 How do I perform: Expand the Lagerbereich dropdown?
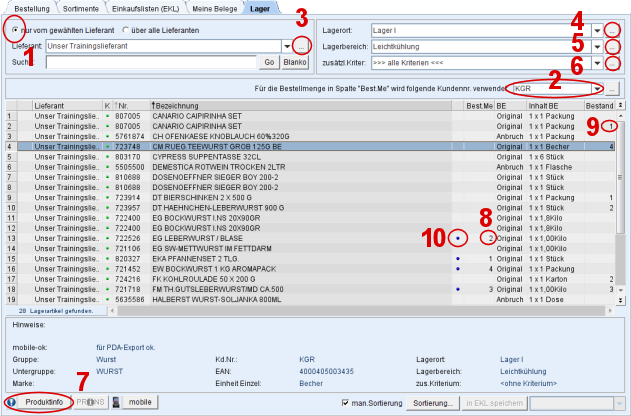pos(597,47)
